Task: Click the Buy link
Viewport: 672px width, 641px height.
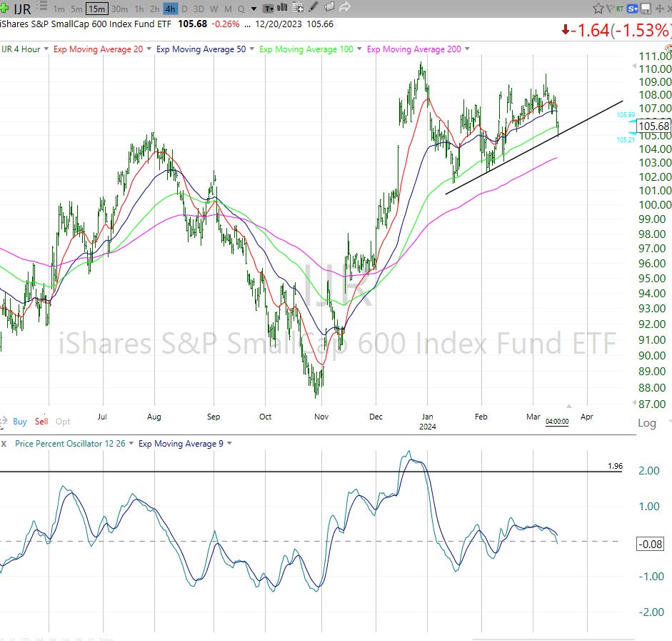Action: [20, 422]
